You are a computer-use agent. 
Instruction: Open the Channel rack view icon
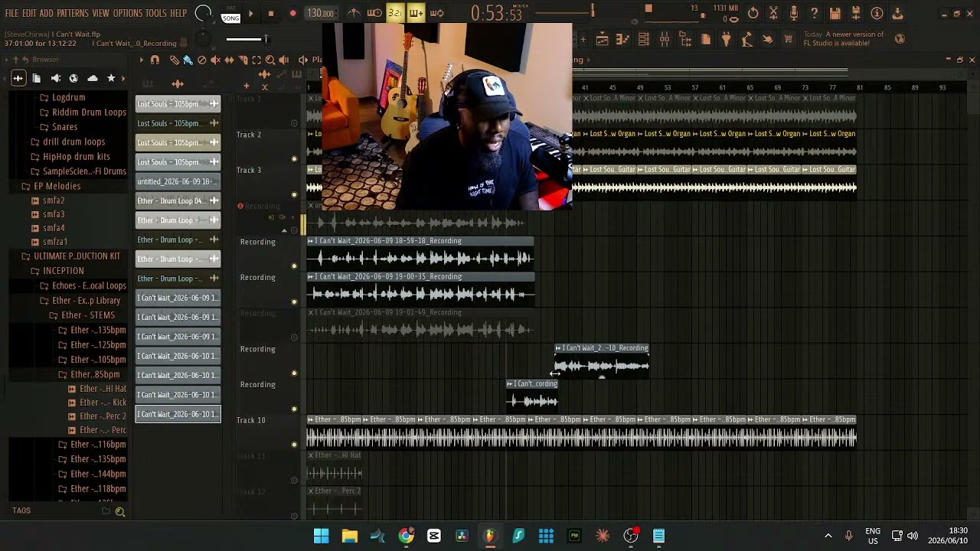(x=643, y=39)
